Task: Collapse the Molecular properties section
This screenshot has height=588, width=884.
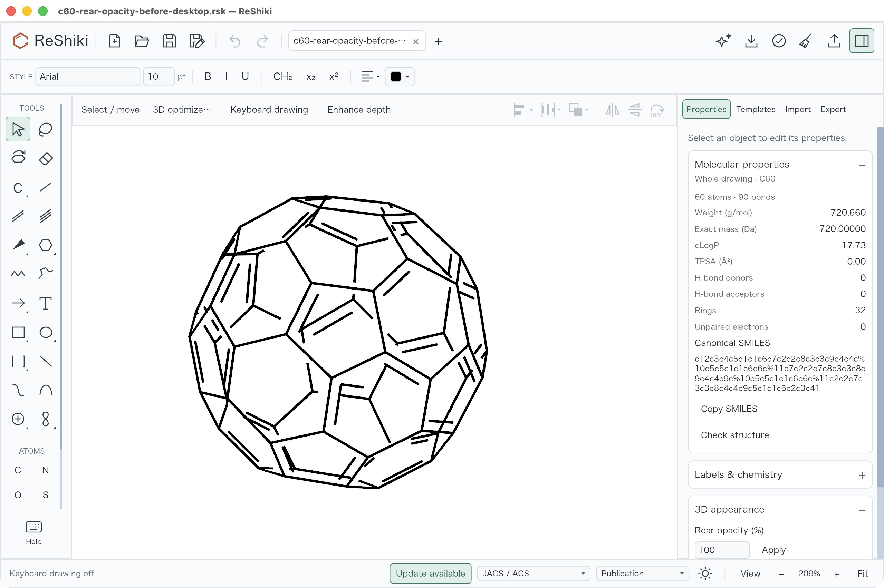Action: point(862,165)
